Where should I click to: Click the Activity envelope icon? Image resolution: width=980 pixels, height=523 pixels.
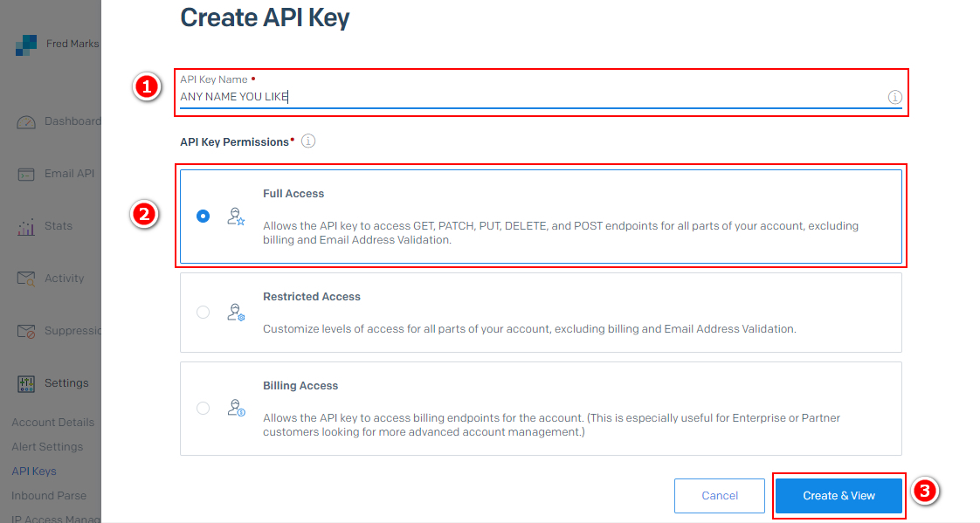point(26,279)
